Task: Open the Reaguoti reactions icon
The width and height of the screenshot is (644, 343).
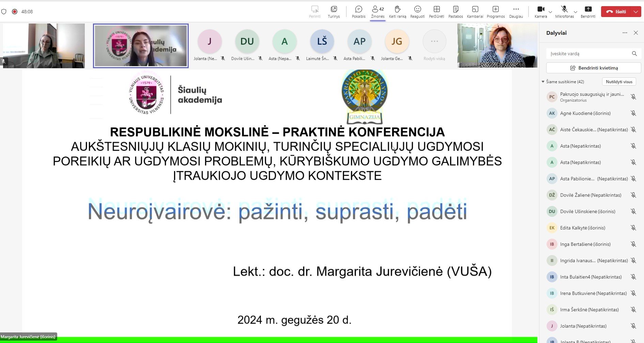Action: [x=418, y=9]
